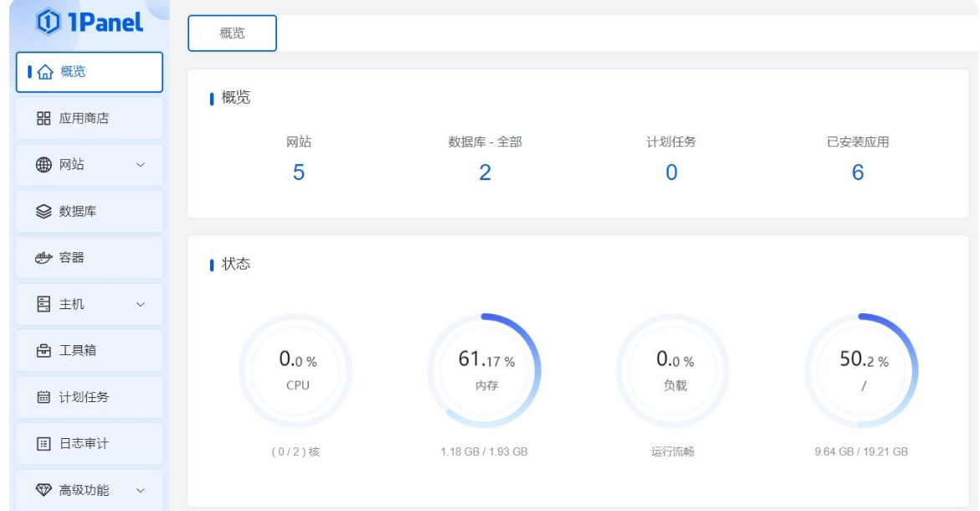This screenshot has width=980, height=511.
Task: Click the 1Panel logo icon
Action: tap(48, 23)
